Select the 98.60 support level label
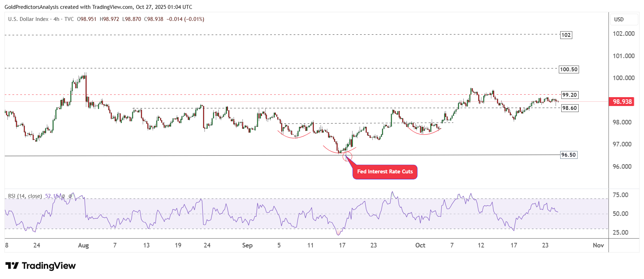This screenshot has height=279, width=644. coord(569,108)
